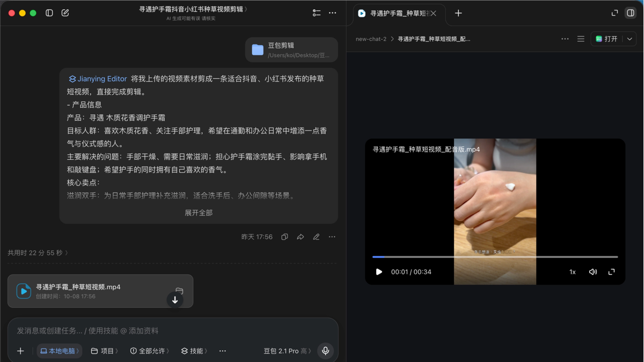Start voice input with microphone button

pos(326,351)
